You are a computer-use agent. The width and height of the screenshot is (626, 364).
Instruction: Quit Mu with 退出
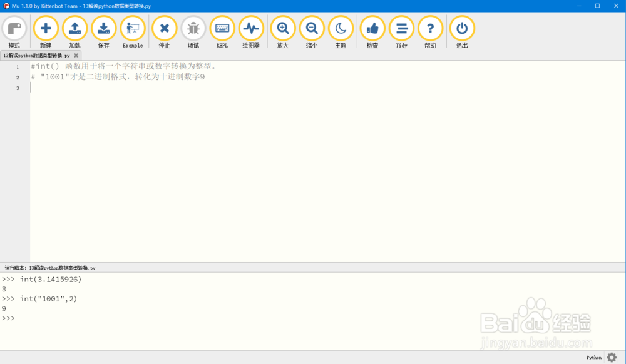pos(463,32)
